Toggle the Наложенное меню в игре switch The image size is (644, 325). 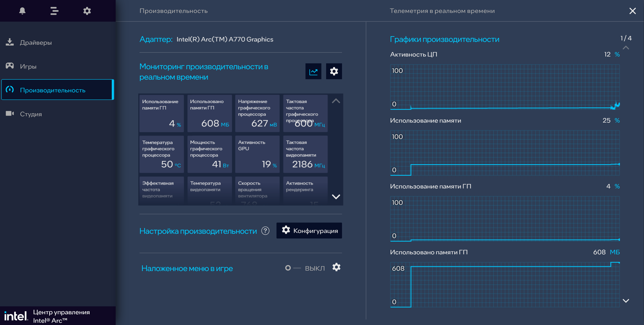pyautogui.click(x=293, y=268)
